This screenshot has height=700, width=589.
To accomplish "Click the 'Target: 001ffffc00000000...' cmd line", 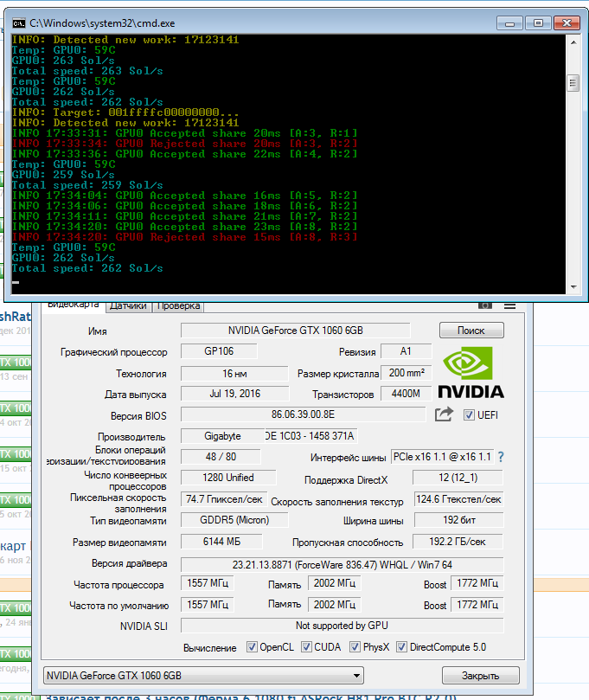I will click(x=125, y=112).
